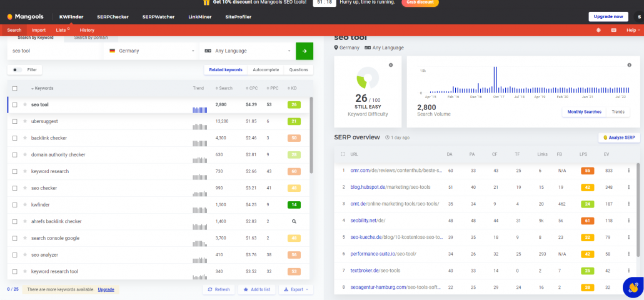Click the seo tool keyword input field
This screenshot has height=300, width=644.
(55, 51)
